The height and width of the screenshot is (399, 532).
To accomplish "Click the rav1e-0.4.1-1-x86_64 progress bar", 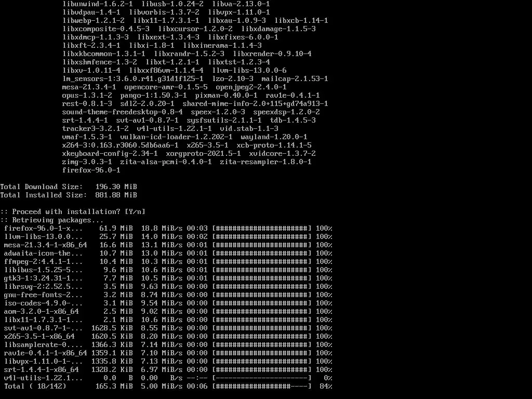I will pyautogui.click(x=262, y=353).
